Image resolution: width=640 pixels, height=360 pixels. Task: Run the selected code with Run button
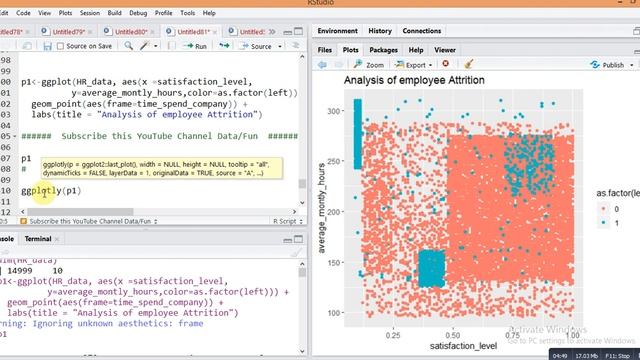click(x=195, y=46)
